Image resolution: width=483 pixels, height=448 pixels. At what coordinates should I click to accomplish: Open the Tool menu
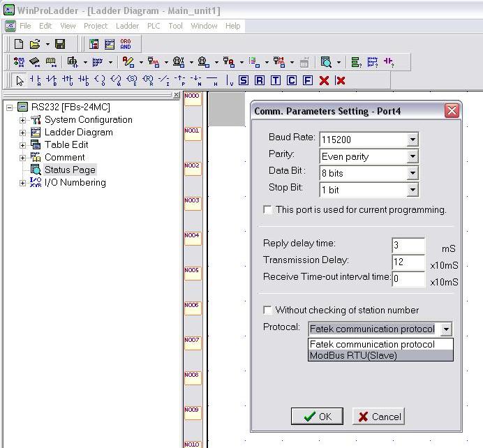175,26
